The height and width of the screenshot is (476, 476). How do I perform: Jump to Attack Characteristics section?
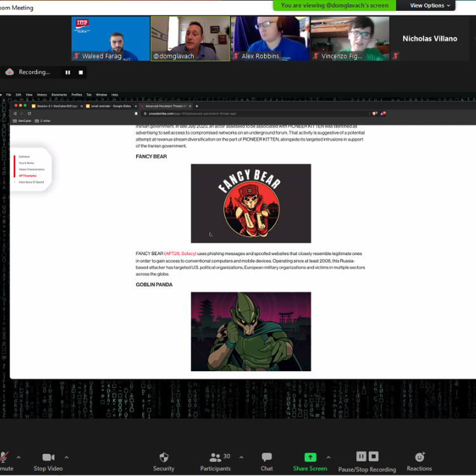32,169
